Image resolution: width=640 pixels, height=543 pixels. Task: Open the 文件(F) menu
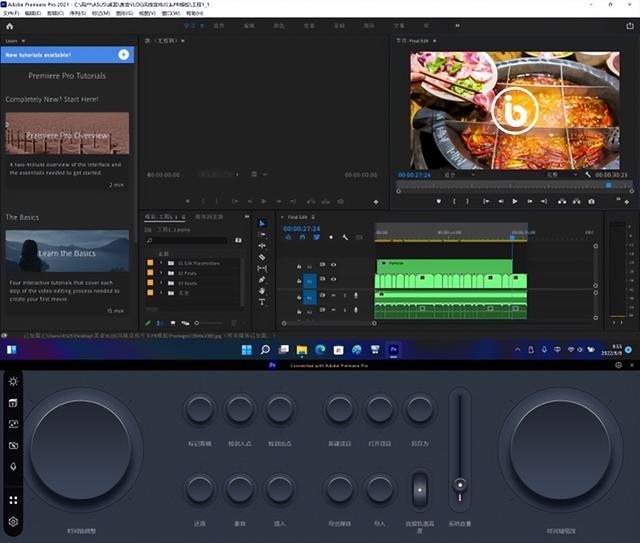[11, 13]
